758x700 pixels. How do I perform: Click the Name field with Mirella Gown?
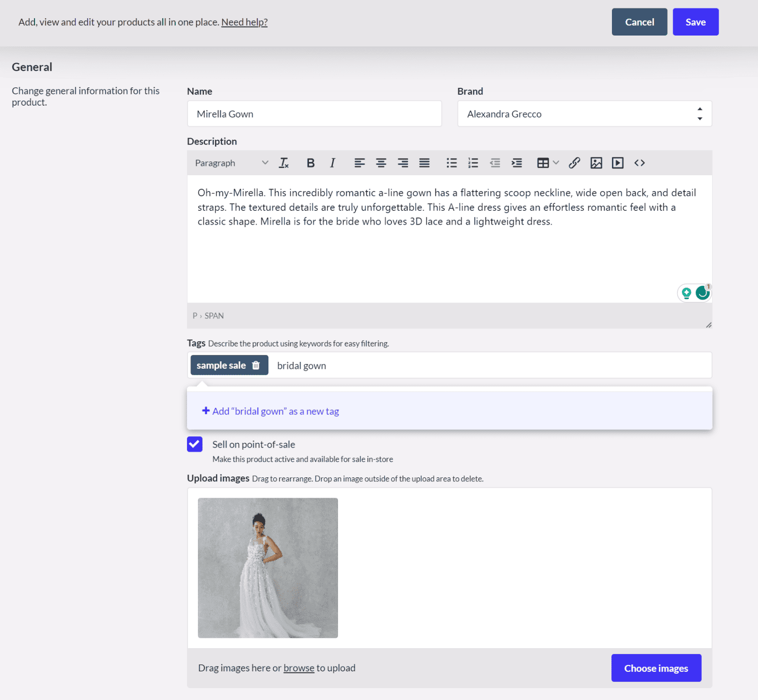(x=314, y=114)
